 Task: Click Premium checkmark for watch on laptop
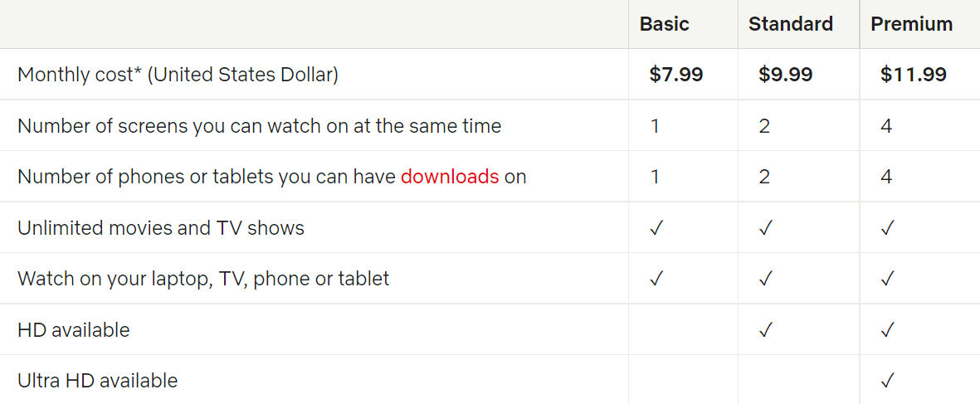887,279
